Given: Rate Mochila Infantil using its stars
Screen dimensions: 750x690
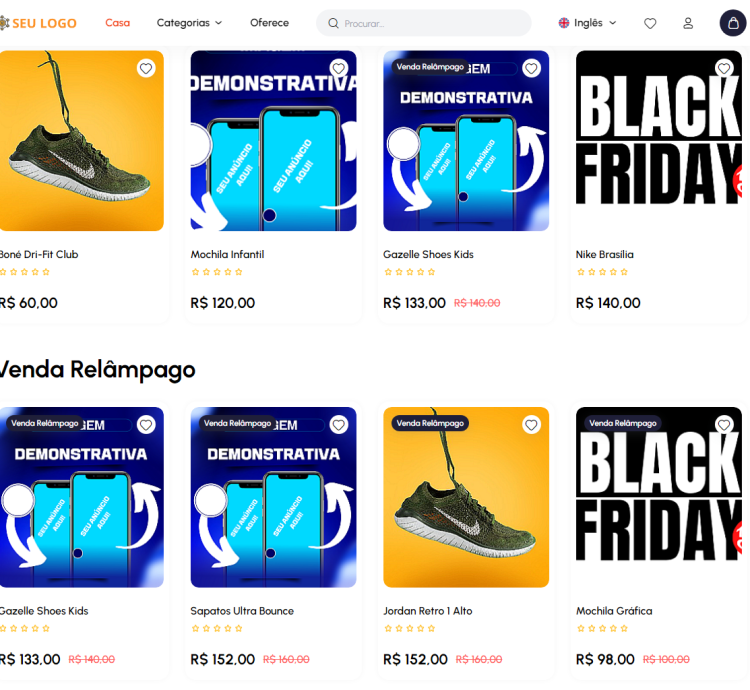Looking at the screenshot, I should 217,272.
